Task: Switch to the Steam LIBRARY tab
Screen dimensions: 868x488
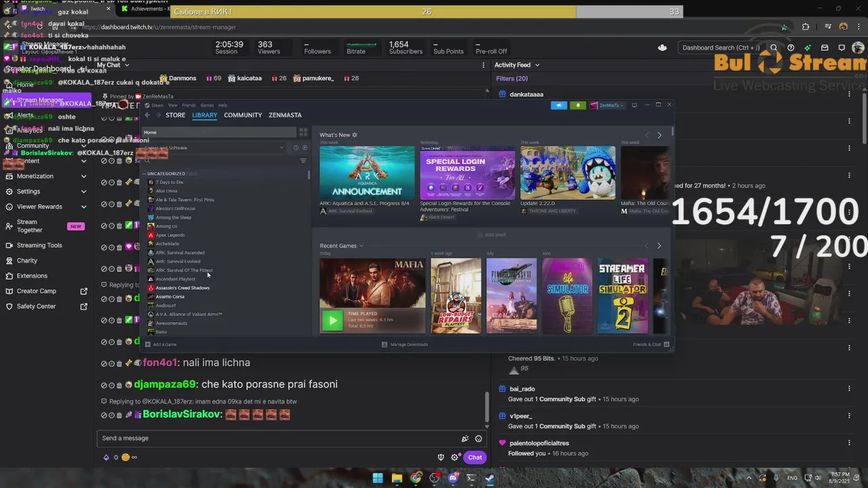Action: click(x=204, y=115)
